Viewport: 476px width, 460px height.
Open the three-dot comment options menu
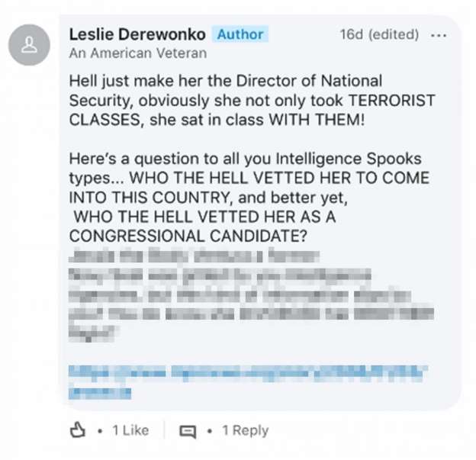tap(439, 35)
